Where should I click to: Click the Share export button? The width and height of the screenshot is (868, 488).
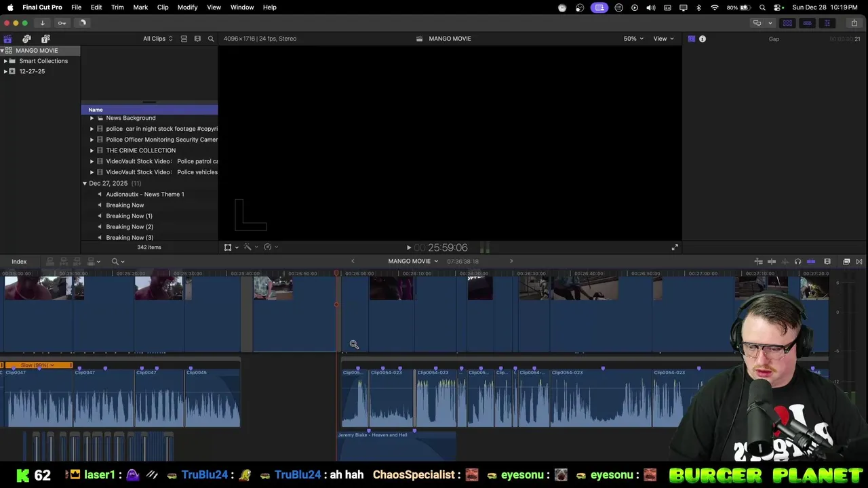854,23
